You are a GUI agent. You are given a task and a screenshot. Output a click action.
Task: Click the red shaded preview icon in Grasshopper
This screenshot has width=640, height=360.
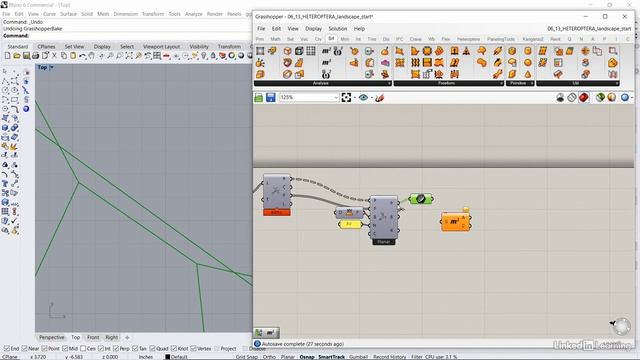[584, 98]
